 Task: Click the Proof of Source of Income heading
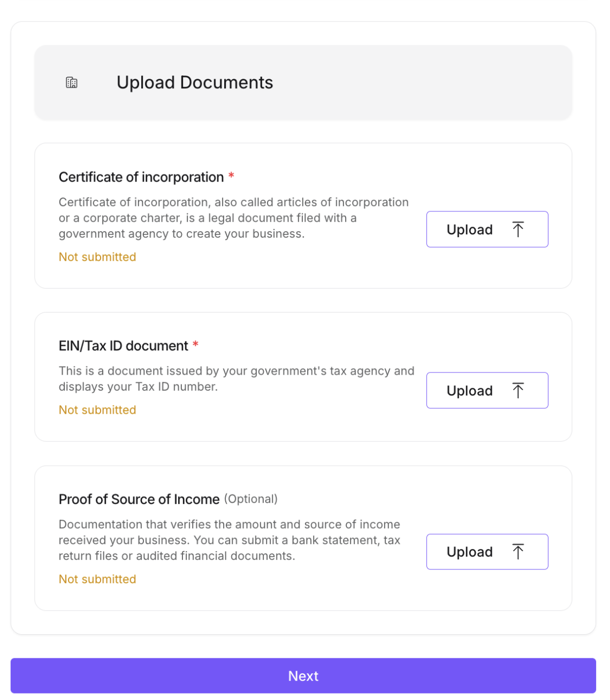click(139, 499)
